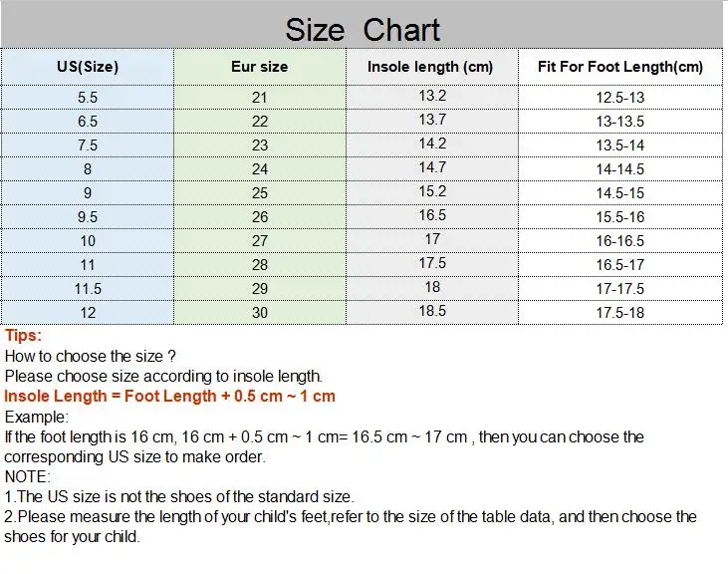
Task: Click the Fit For Foot Length(cm) header
Action: [x=620, y=67]
